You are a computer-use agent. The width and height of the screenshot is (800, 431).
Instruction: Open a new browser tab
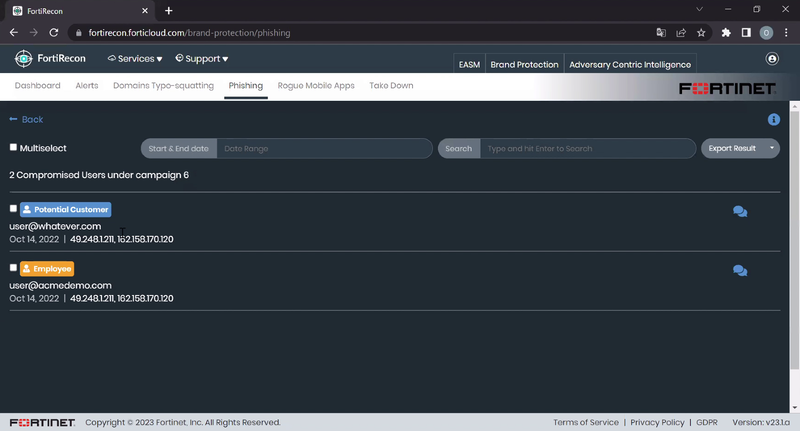click(168, 11)
